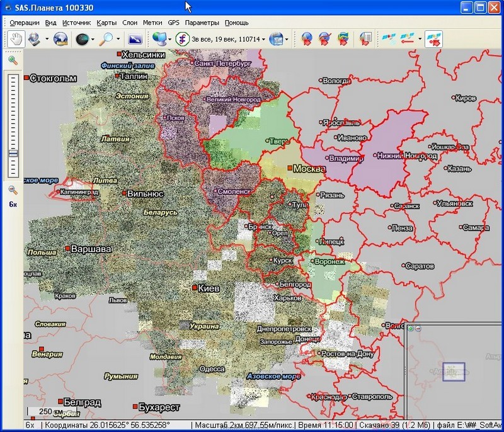This screenshot has height=432, width=504.
Task: Select the hand pan tool
Action: tap(15, 39)
